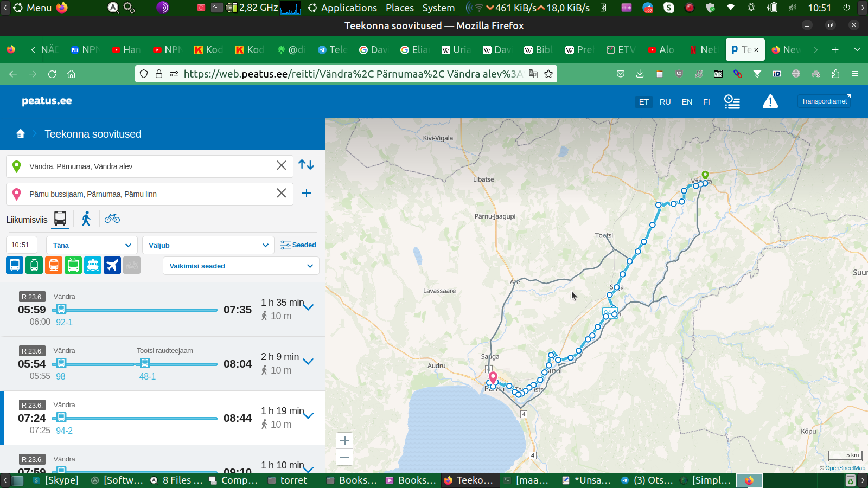Image resolution: width=868 pixels, height=488 pixels.
Task: Toggle the blue bus transport filter
Action: coord(15,266)
